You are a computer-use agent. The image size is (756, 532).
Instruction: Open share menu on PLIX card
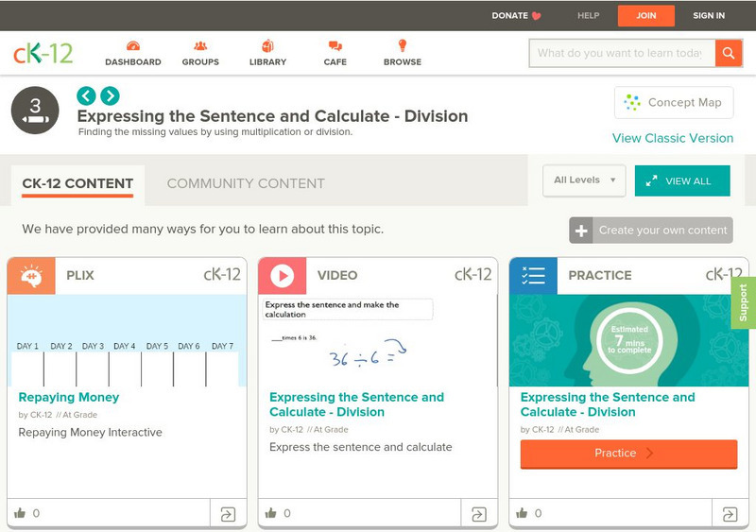pyautogui.click(x=228, y=514)
